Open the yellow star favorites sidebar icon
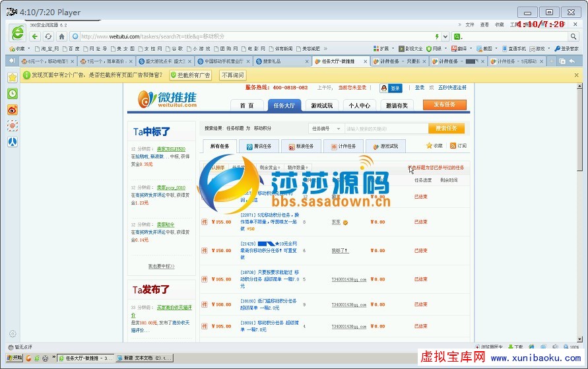Screen dimensions: 588x369 [x=13, y=77]
